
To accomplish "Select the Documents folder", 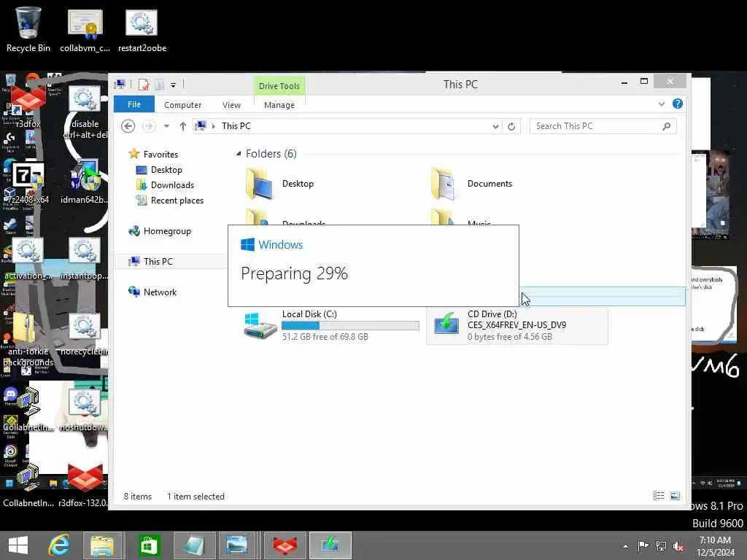I will pyautogui.click(x=472, y=183).
